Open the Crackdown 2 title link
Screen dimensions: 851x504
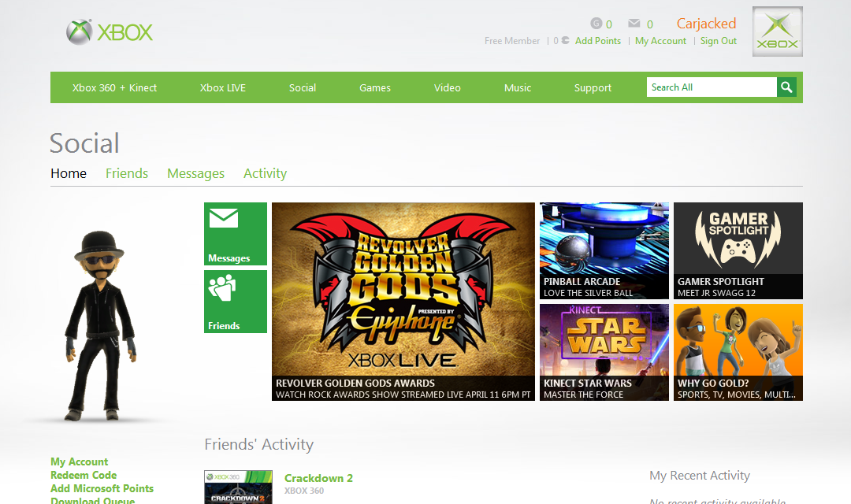pyautogui.click(x=318, y=478)
